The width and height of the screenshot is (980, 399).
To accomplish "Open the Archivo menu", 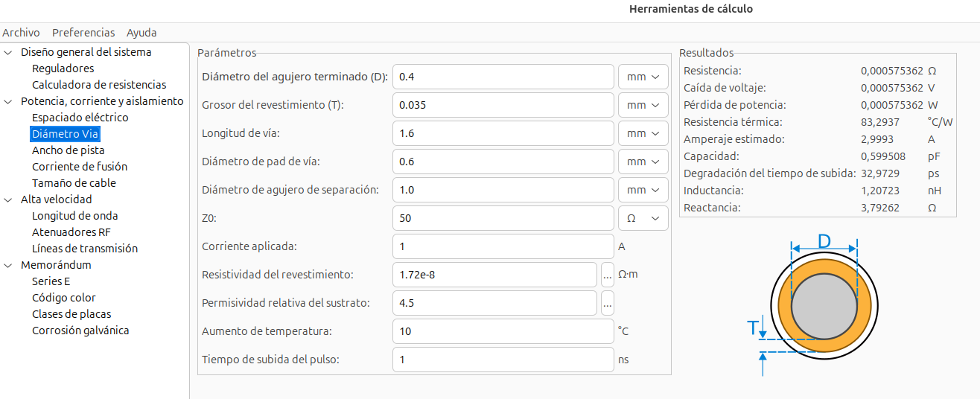I will click(21, 33).
